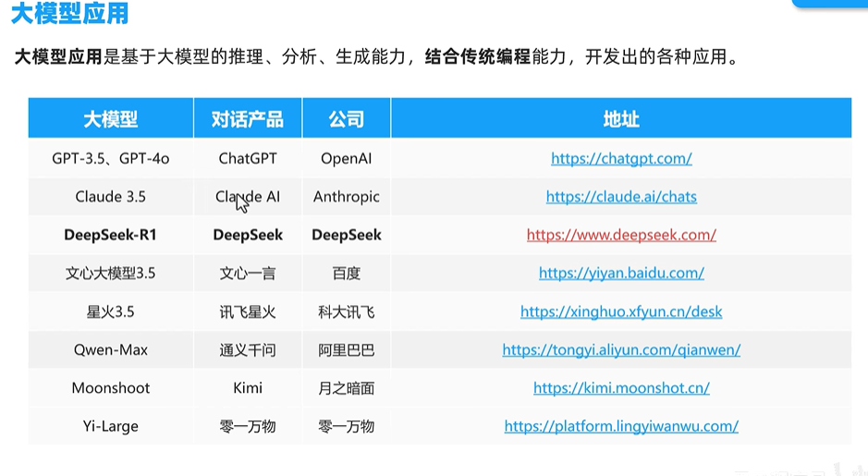Click the 对话产品 column header

(248, 118)
